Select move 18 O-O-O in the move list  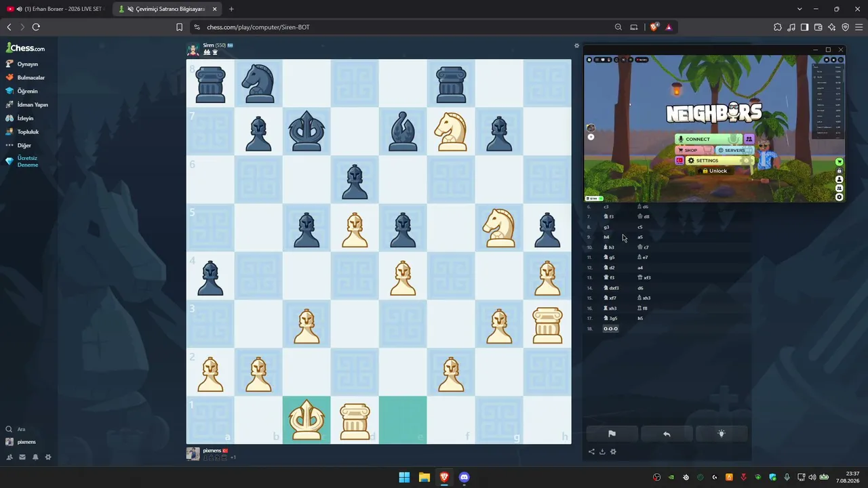611,329
